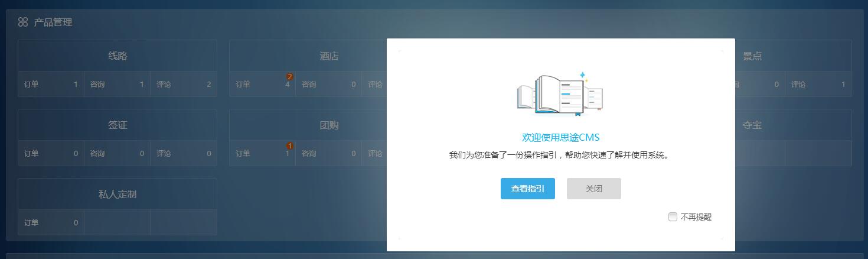Open the 夺宝 product header
This screenshot has height=259, width=868.
click(x=752, y=125)
